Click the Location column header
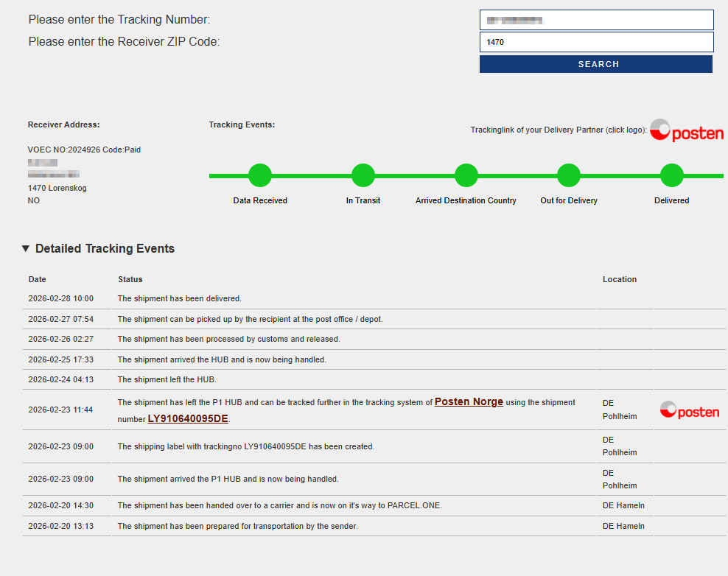The image size is (728, 576). pos(619,279)
